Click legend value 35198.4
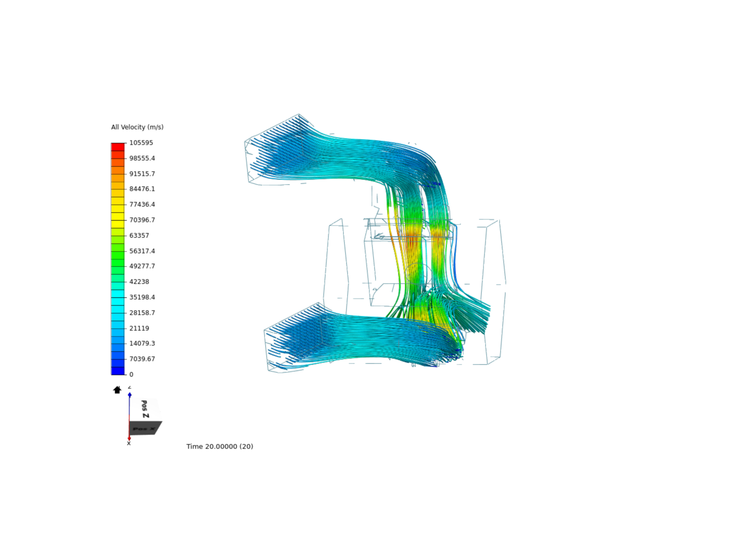This screenshot has width=747, height=560. tap(142, 297)
